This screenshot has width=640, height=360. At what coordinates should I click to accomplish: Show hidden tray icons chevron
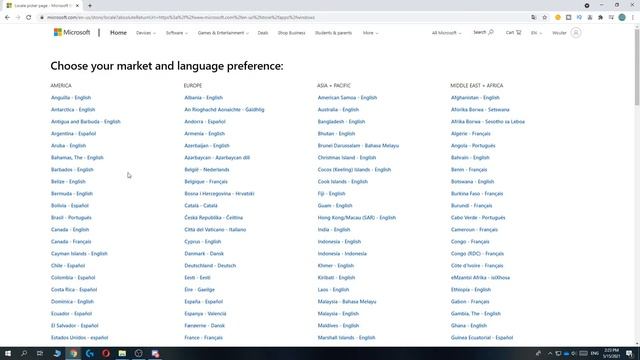pos(549,353)
